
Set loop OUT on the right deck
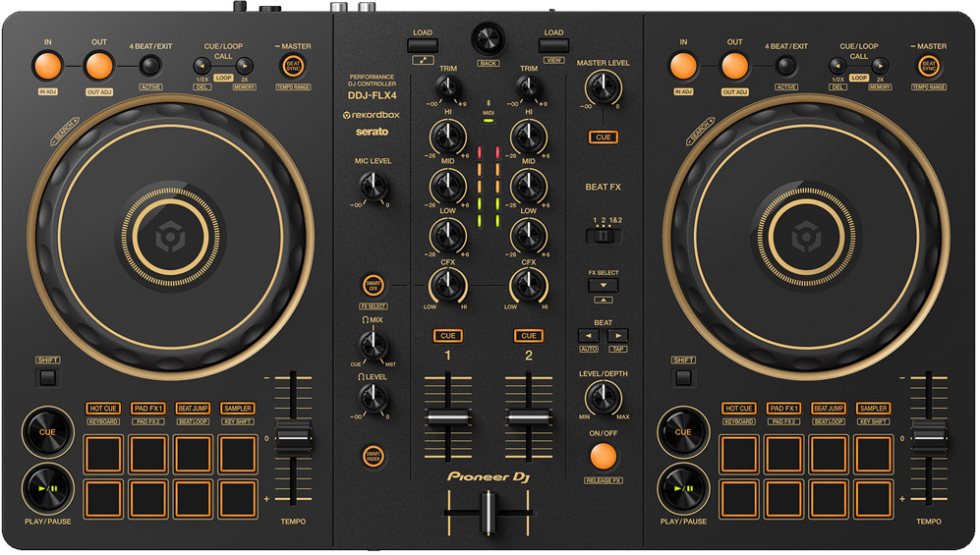(734, 66)
